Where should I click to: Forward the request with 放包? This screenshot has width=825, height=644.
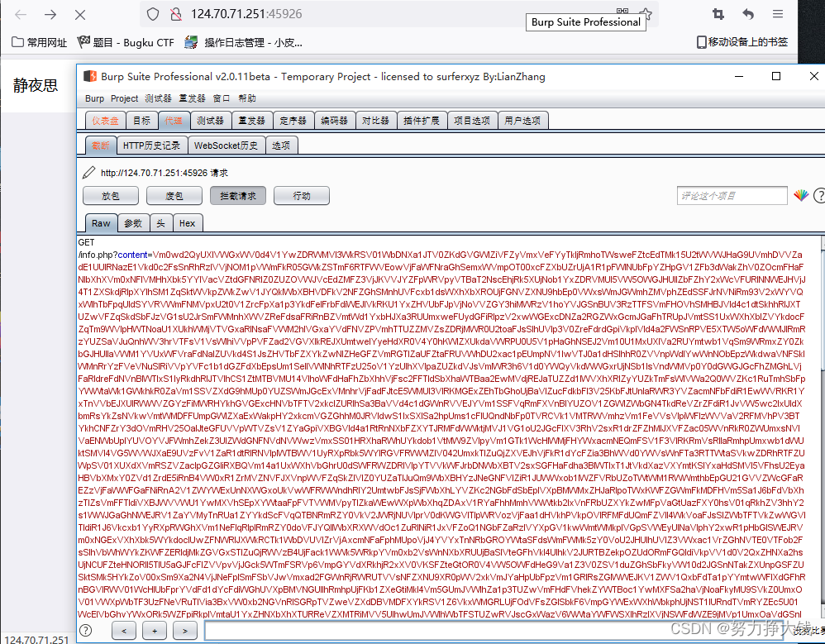tap(111, 196)
